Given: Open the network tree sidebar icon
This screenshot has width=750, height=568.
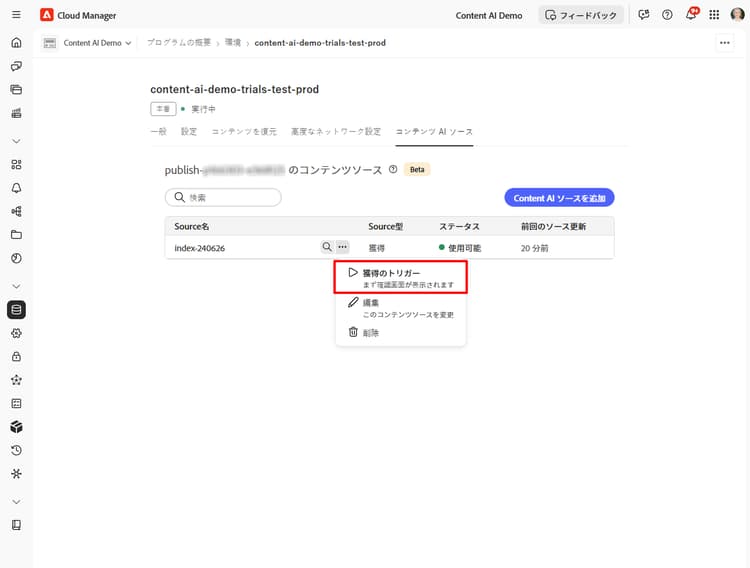Looking at the screenshot, I should 16,212.
